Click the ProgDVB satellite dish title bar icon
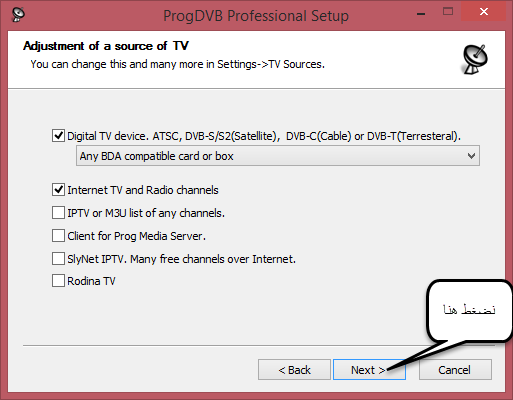The image size is (513, 400). (18, 14)
